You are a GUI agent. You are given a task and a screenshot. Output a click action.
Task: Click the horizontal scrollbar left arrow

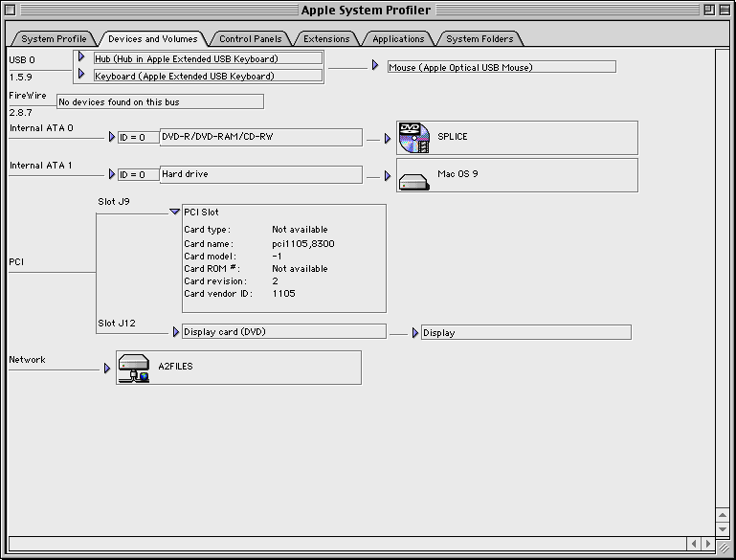pos(694,544)
